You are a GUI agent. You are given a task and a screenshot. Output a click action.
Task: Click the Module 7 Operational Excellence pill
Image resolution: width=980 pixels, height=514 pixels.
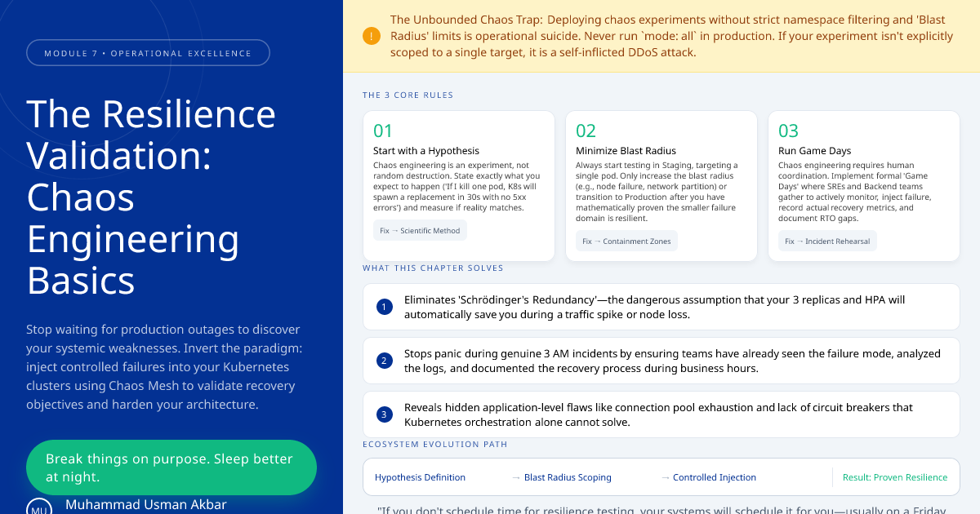point(148,53)
